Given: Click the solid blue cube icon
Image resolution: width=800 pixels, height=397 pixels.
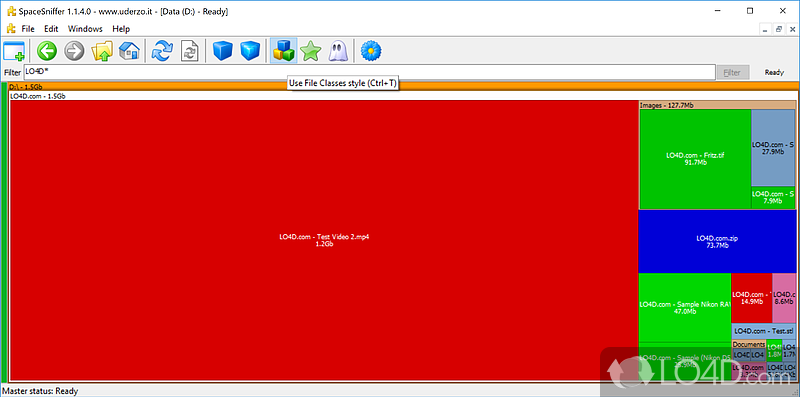Looking at the screenshot, I should [x=222, y=51].
